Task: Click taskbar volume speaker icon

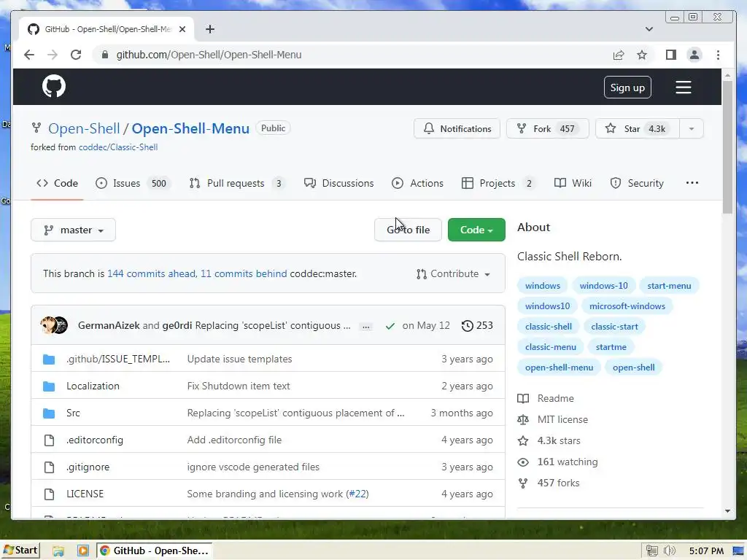Action: click(669, 551)
